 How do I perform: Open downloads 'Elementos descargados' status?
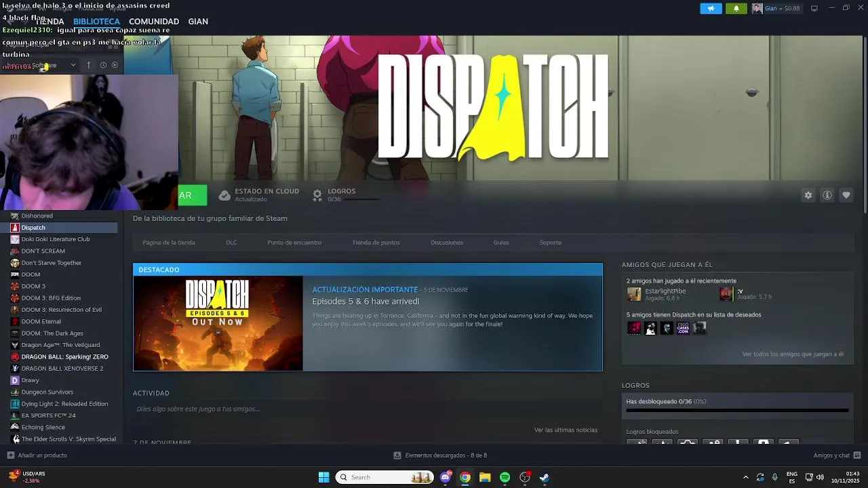(440, 455)
